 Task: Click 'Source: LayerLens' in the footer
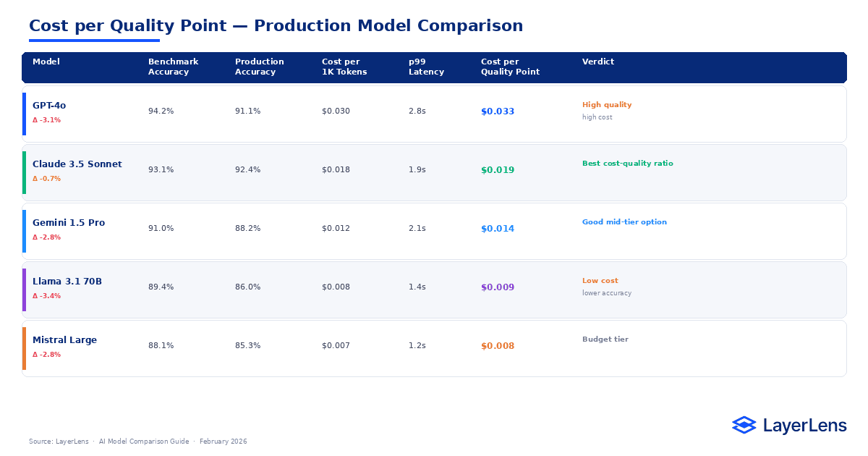[x=59, y=442]
